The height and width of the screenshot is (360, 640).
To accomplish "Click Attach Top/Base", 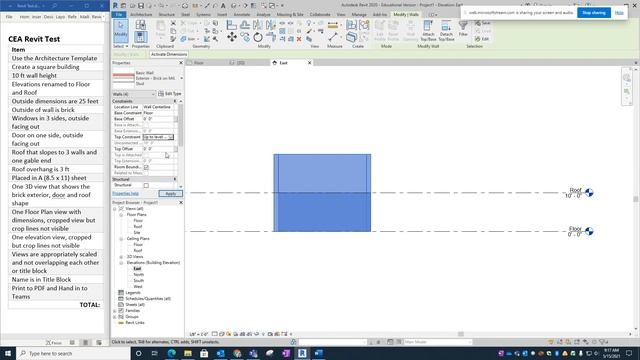I will pos(428,31).
